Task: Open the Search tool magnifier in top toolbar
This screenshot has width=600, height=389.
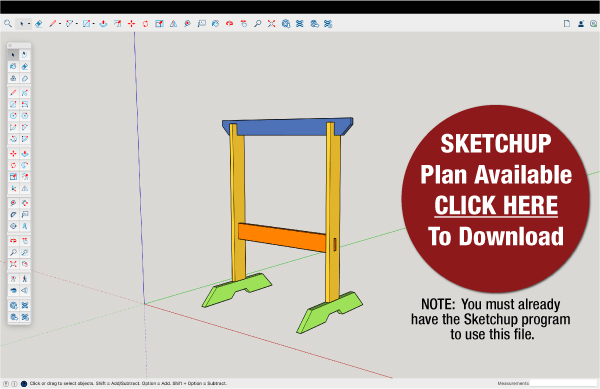Action: [8, 24]
